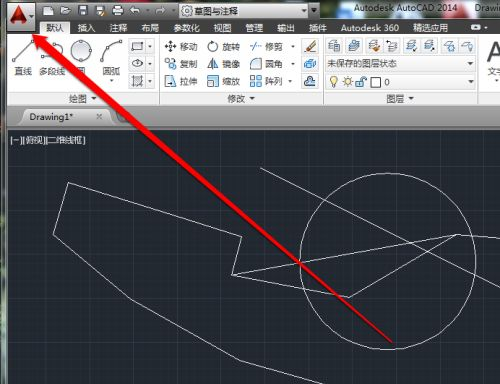The height and width of the screenshot is (384, 500).
Task: Toggle the layer freeze sun icon
Action: 347,82
